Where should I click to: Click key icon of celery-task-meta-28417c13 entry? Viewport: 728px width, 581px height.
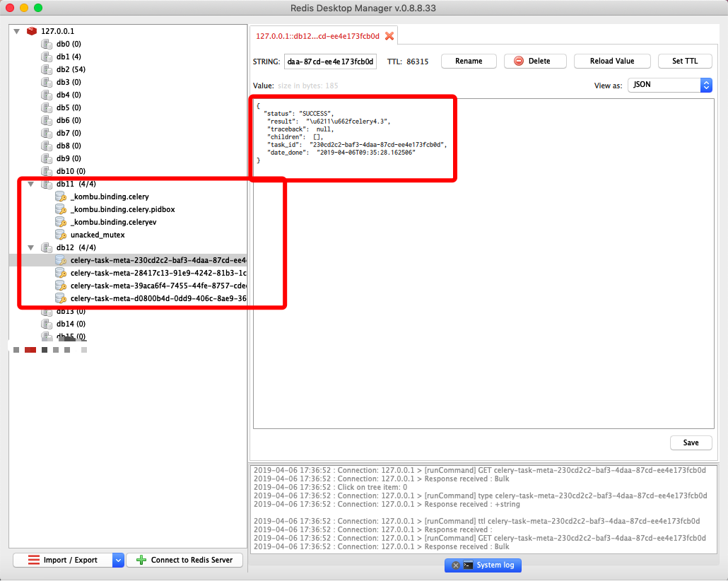point(61,273)
